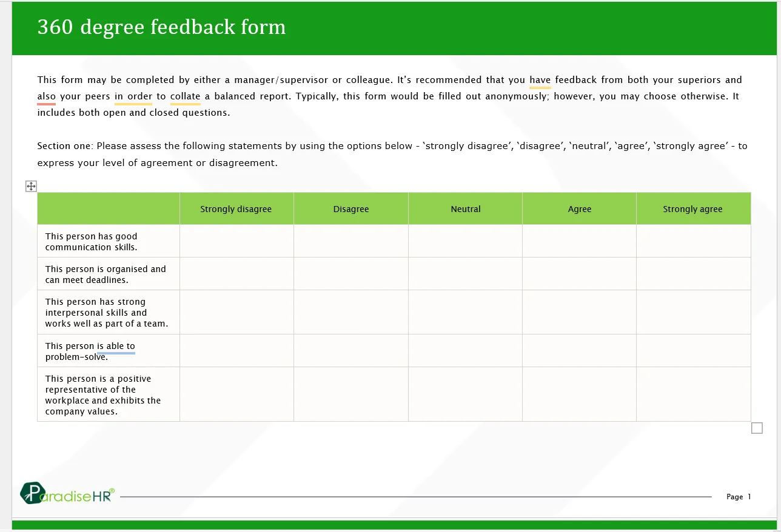Click 'able to problem-solve' statement cell
Viewport: 781px width, 532px height.
click(x=109, y=351)
